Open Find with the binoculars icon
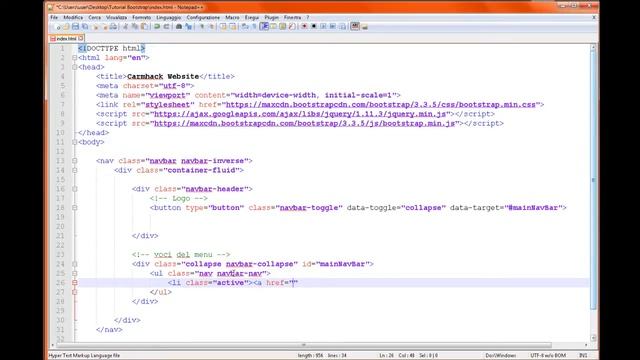 click(x=179, y=27)
